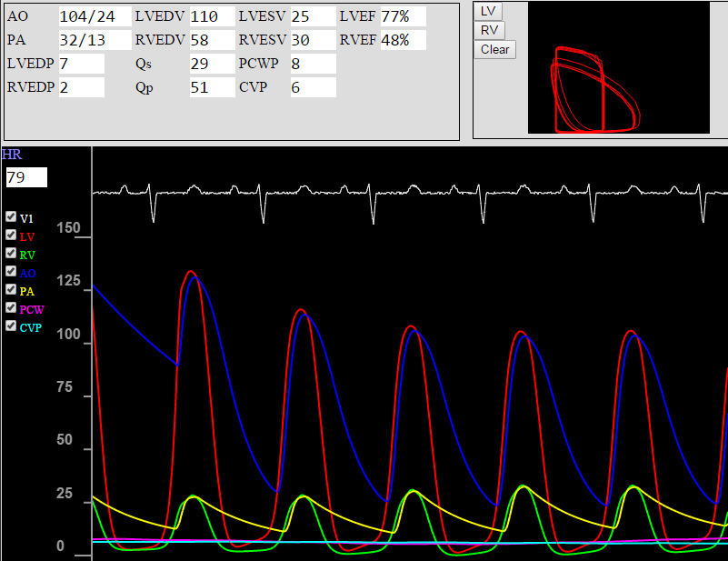Screen dimensions: 728x561
Task: Click the LV loop button
Action: click(488, 11)
